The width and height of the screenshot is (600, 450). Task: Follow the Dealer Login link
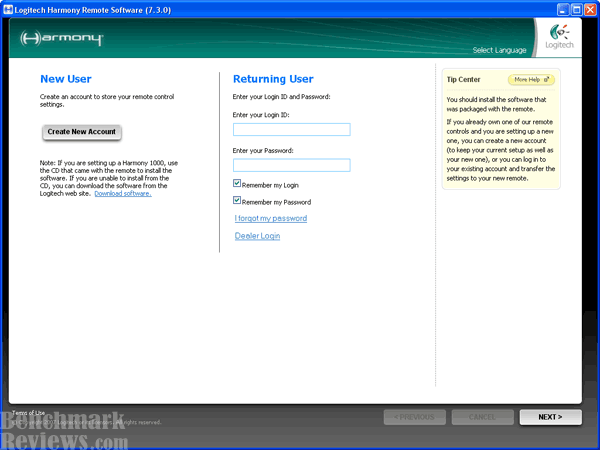[257, 236]
